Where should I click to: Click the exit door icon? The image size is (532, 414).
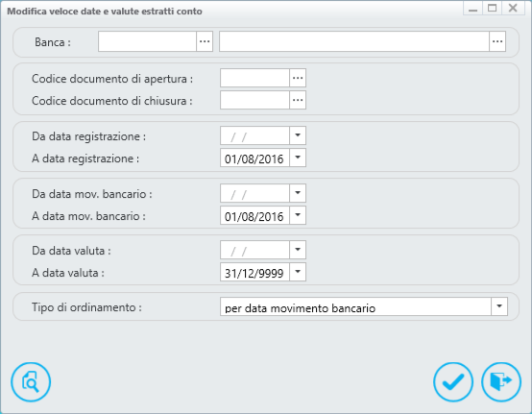[x=501, y=381]
